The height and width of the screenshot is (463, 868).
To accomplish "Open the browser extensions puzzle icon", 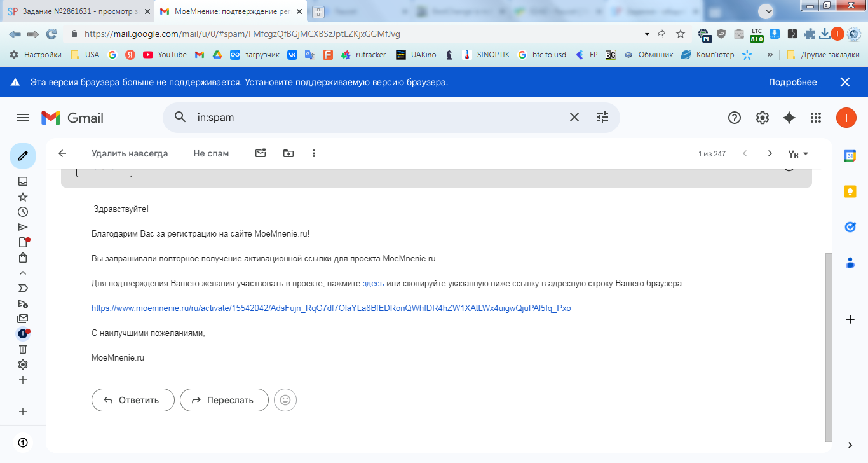I will pos(810,34).
